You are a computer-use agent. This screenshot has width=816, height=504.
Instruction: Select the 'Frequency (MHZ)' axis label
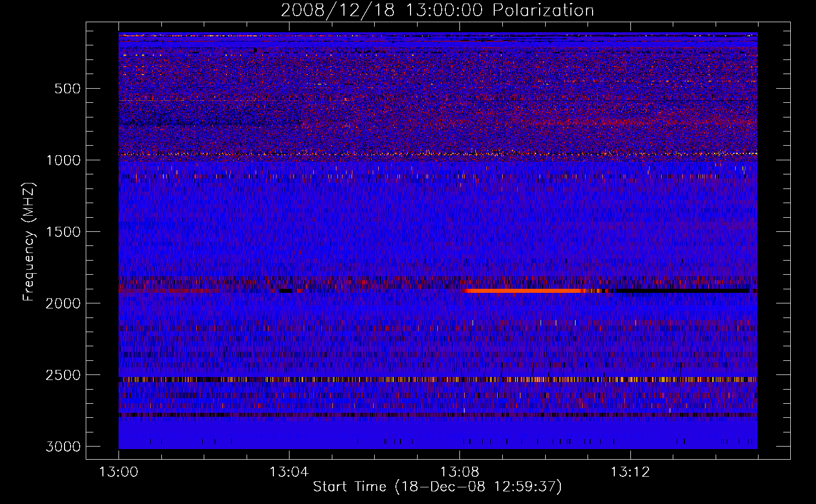pyautogui.click(x=29, y=242)
